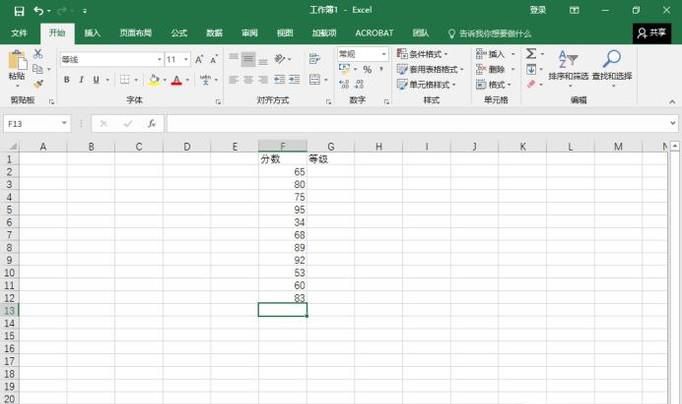
Task: Click the Undo arrow icon
Action: pyautogui.click(x=39, y=10)
